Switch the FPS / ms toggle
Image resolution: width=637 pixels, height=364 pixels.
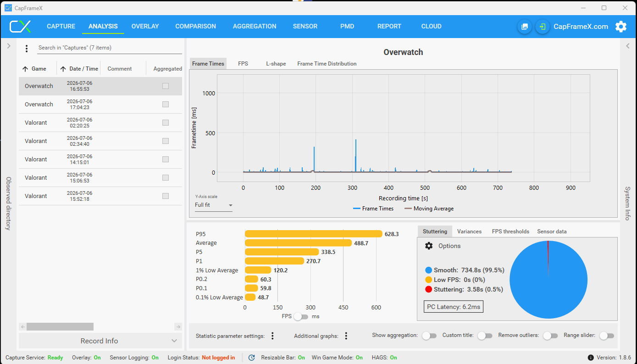(301, 316)
